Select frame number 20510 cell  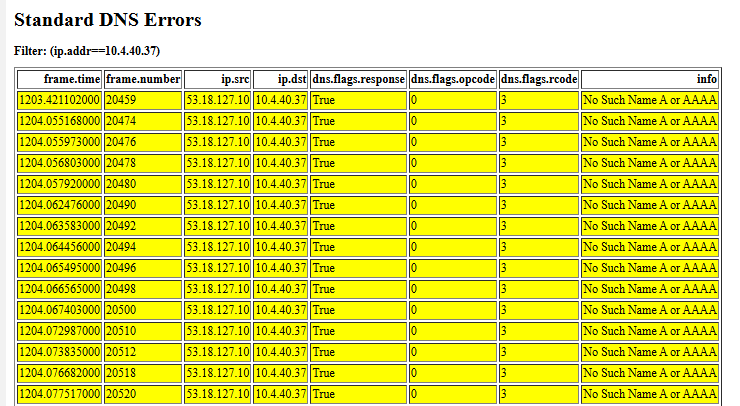pyautogui.click(x=143, y=330)
